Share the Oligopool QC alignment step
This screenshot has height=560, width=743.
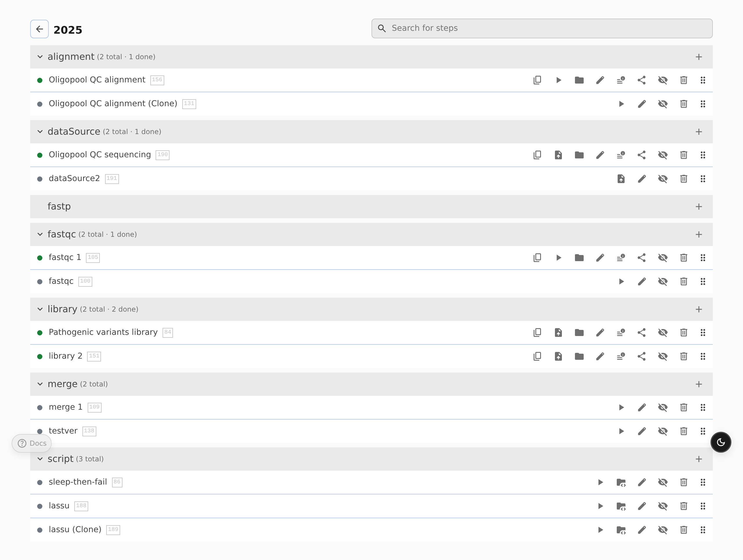coord(641,80)
